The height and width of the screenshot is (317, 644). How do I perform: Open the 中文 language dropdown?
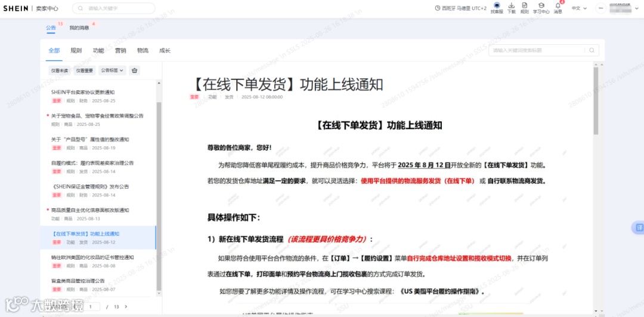pyautogui.click(x=579, y=8)
